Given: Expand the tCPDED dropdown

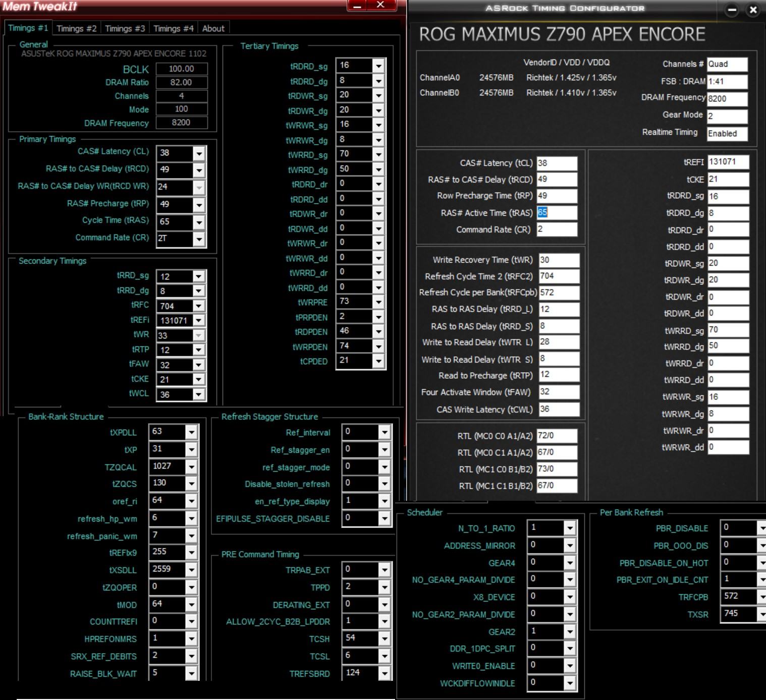Looking at the screenshot, I should pos(378,361).
